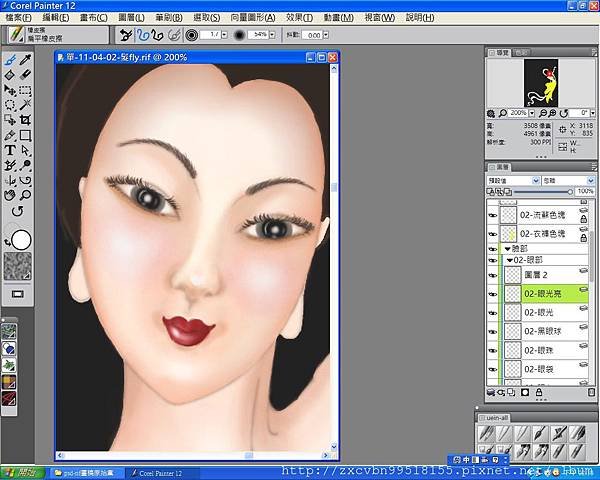Screen dimensions: 600x480
Task: Select the Rectangle Shape tool
Action: coord(25,135)
